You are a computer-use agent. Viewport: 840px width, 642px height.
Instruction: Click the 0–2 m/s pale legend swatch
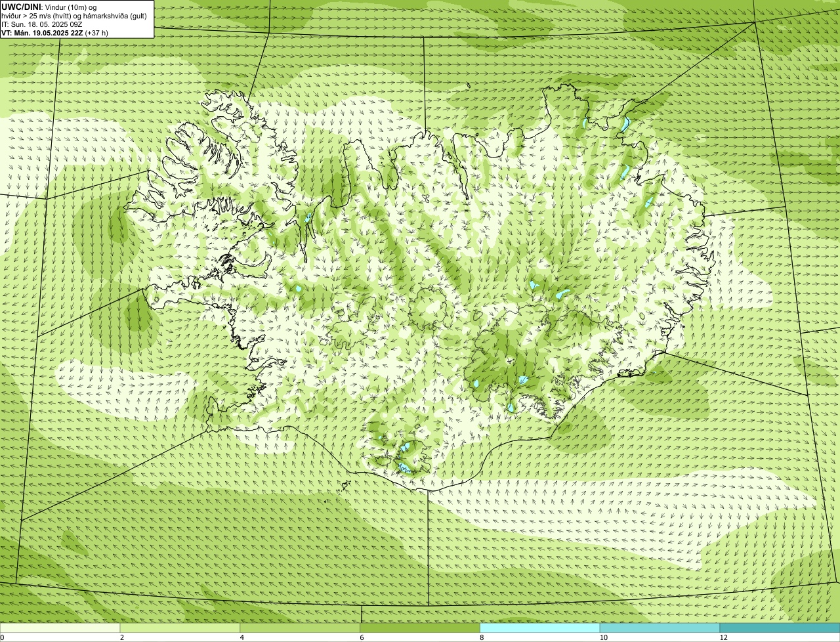(60, 628)
